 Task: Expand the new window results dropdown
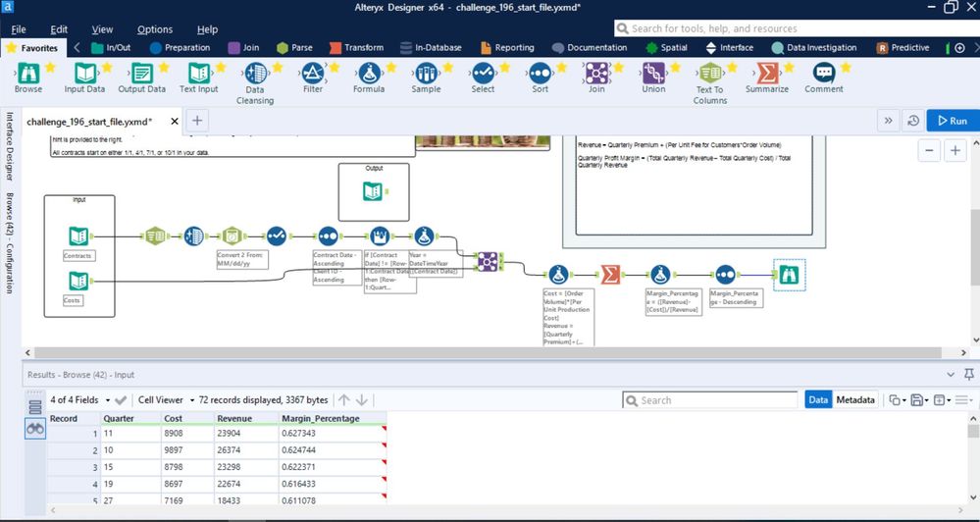point(949,400)
